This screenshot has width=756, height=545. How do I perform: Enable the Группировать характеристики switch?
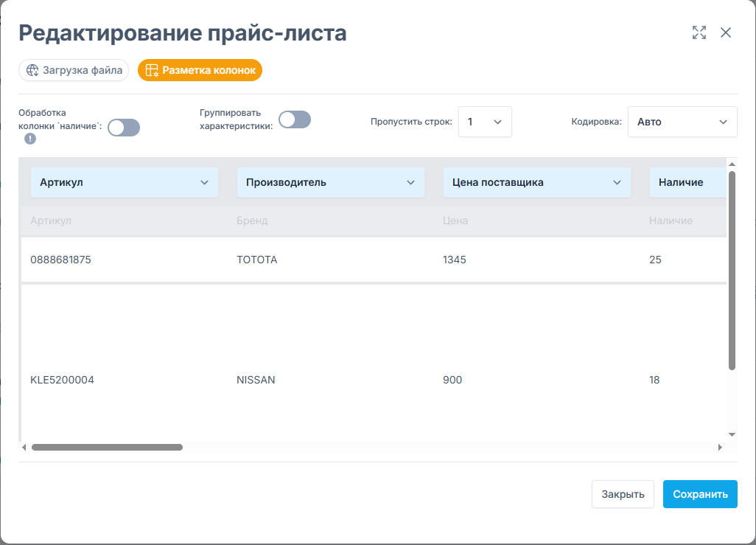[295, 119]
